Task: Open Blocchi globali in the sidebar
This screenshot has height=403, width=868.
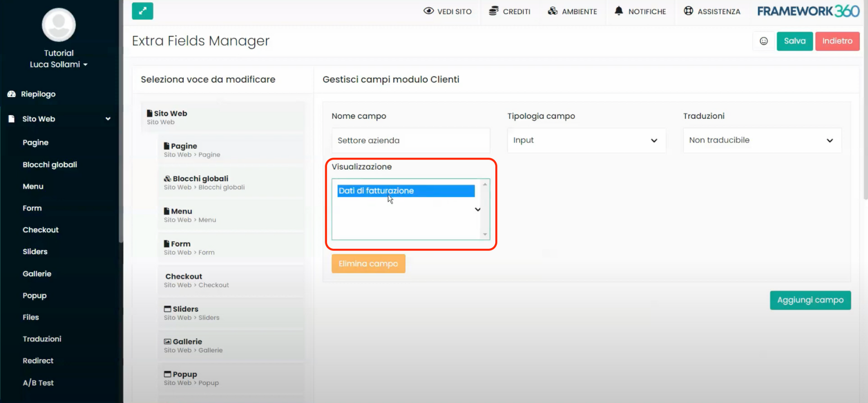Action: [x=50, y=165]
